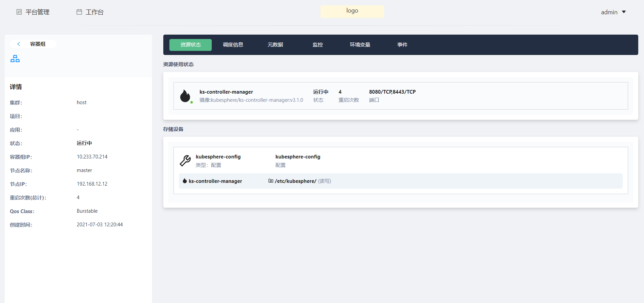Click the kubesphere-config volume title
Screen dimensions: 644x303
(218, 157)
